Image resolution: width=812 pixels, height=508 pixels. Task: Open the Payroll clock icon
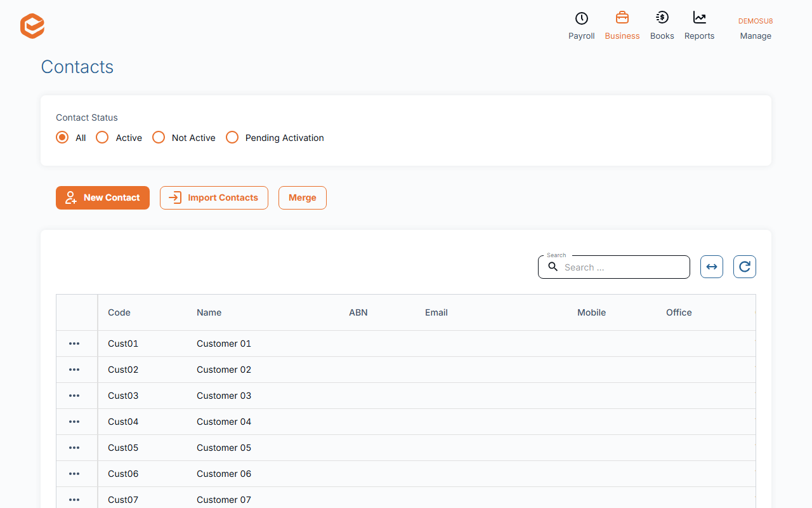[x=581, y=18]
